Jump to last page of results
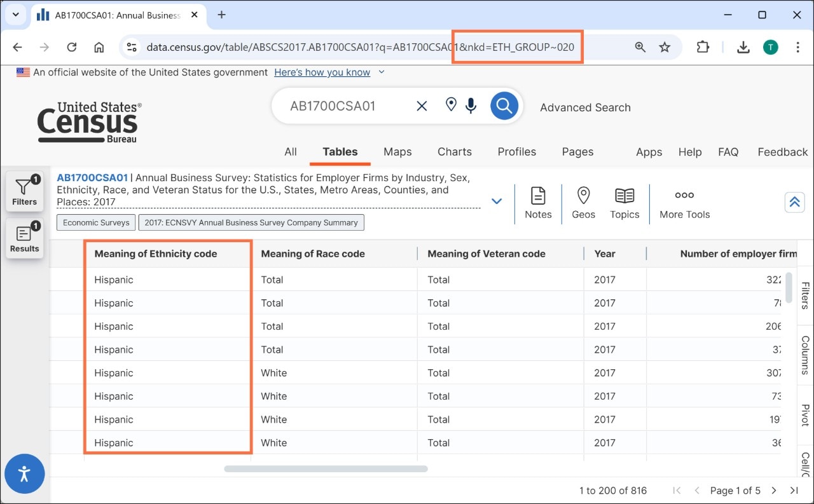The image size is (814, 504). coord(794,490)
